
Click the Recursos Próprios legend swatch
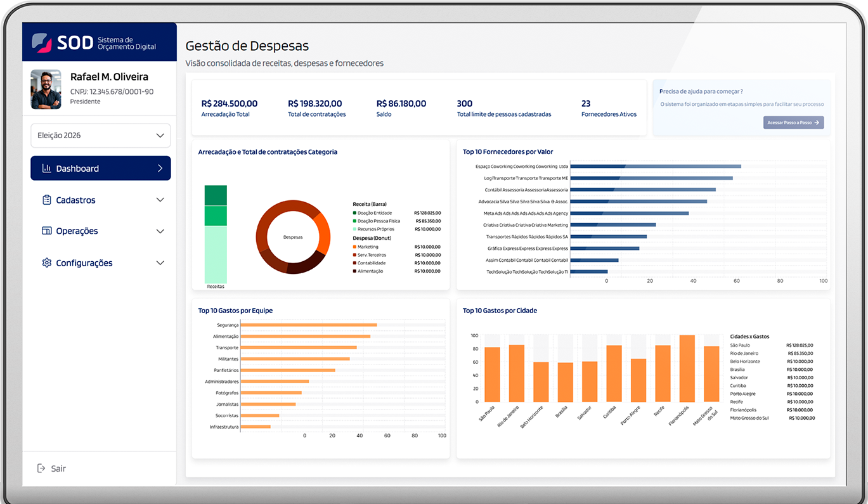click(354, 229)
